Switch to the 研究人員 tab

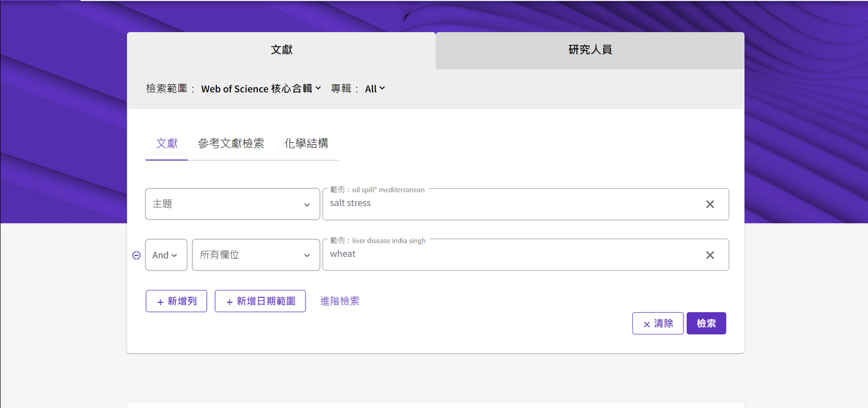[x=589, y=50]
